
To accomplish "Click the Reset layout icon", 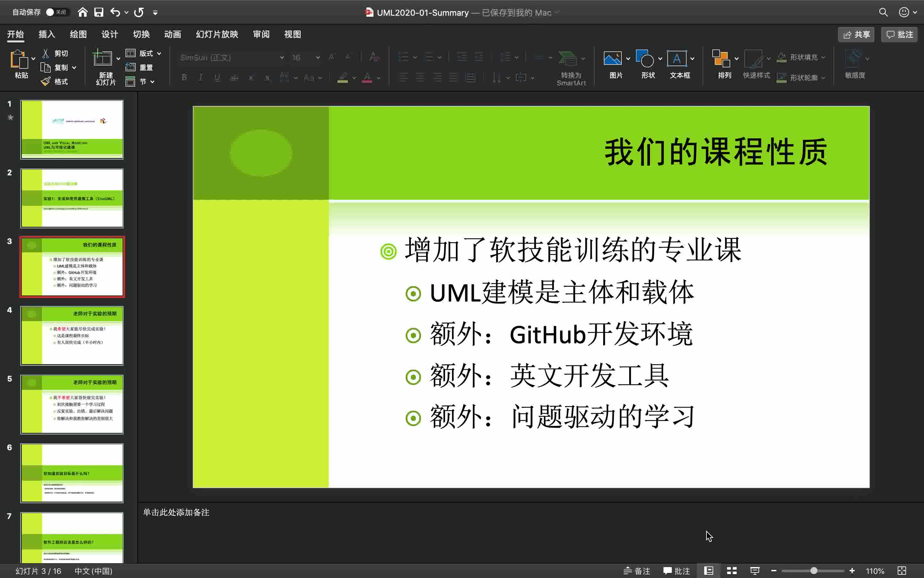I will 130,67.
